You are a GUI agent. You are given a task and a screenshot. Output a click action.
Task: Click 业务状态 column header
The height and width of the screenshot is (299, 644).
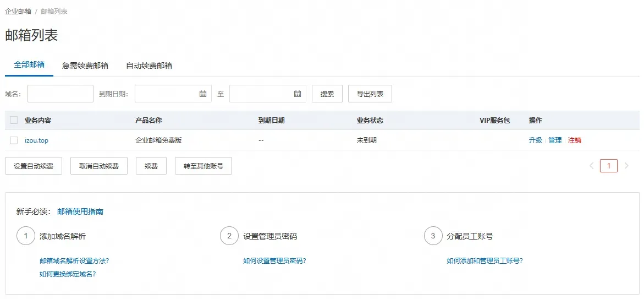[370, 121]
